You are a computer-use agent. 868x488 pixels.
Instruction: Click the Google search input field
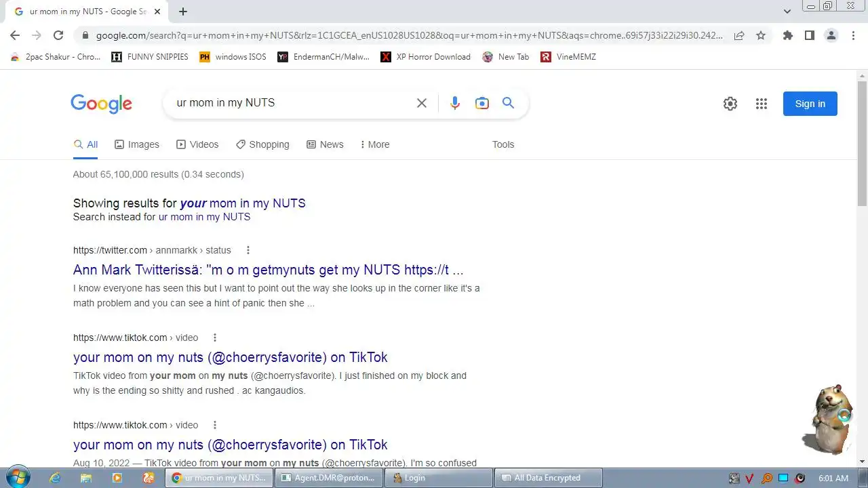click(292, 103)
